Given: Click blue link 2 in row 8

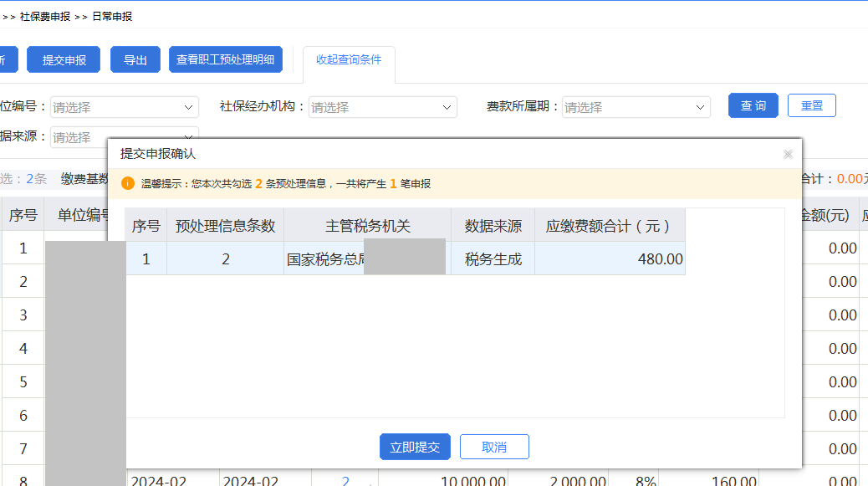Looking at the screenshot, I should click(x=345, y=480).
